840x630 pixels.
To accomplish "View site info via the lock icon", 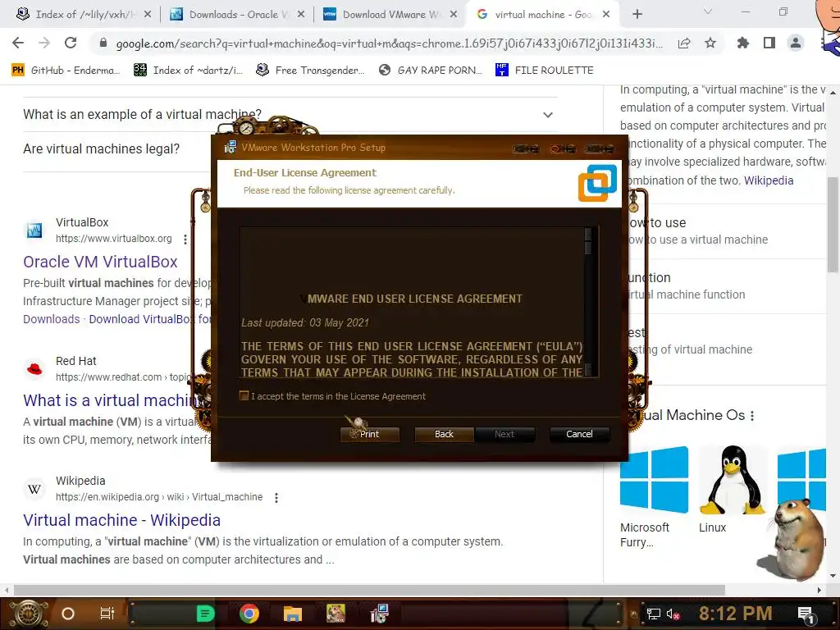I will click(103, 43).
